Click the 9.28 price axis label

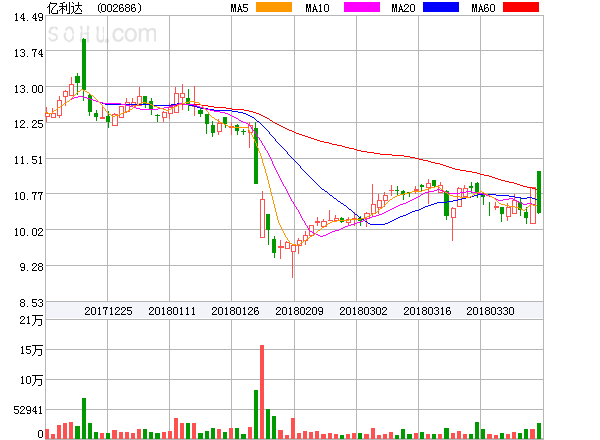(x=32, y=267)
